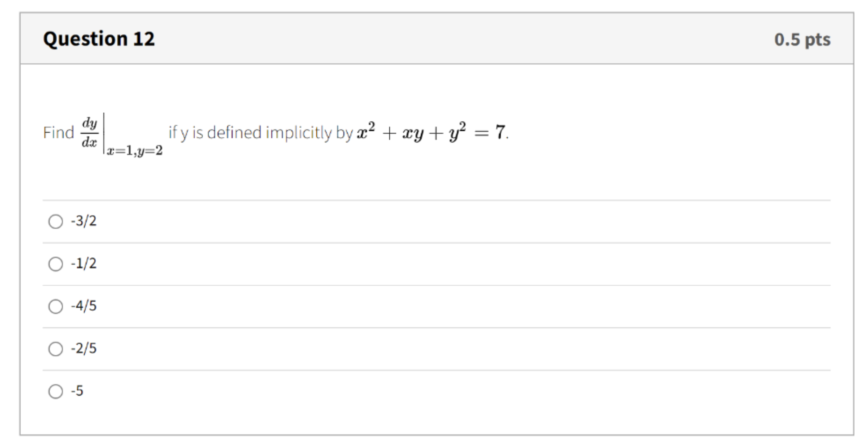This screenshot has height=447, width=868.
Task: Click the -5 option label text
Action: click(x=78, y=392)
